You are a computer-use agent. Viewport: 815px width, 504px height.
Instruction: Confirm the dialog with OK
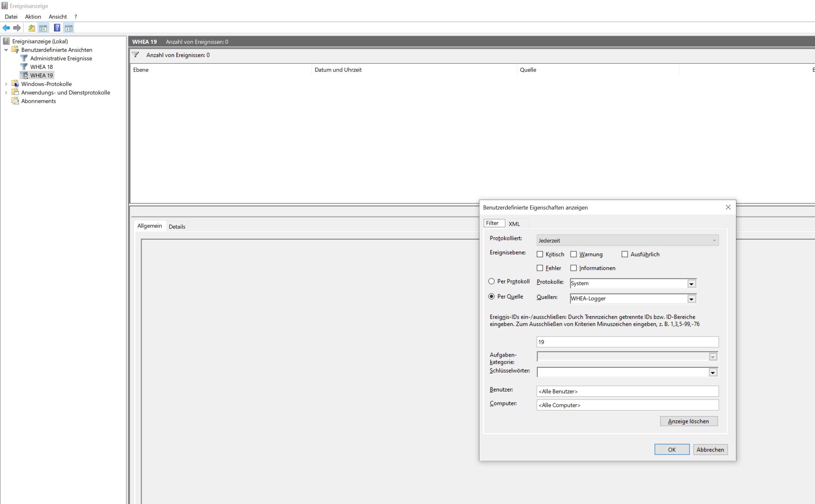click(672, 449)
